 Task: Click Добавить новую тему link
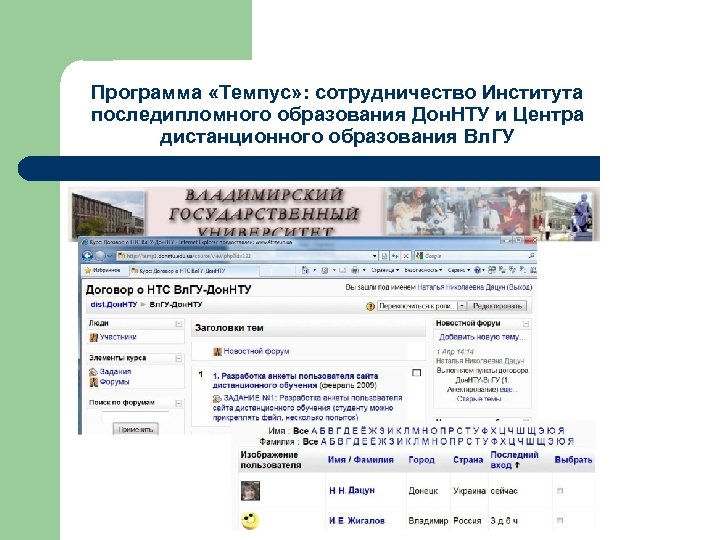point(482,337)
